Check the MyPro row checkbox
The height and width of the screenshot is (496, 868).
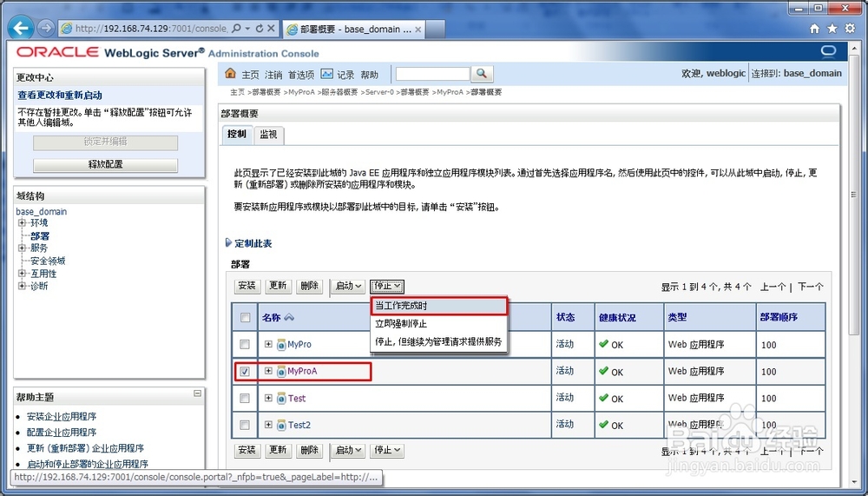[245, 344]
